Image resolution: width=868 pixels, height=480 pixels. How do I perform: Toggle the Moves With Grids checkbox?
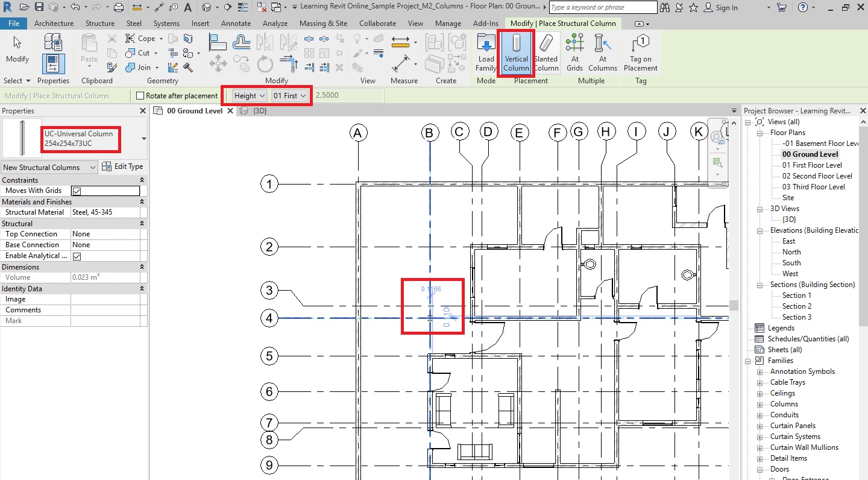point(77,191)
